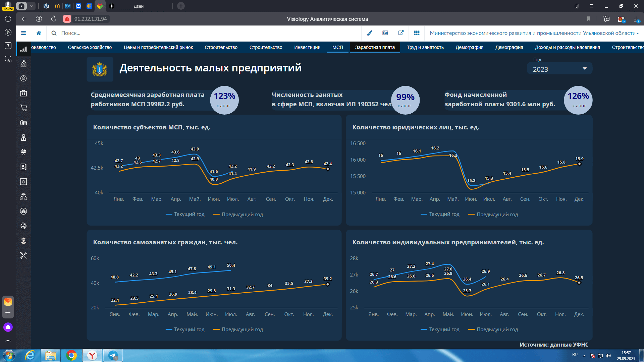This screenshot has width=644, height=362.
Task: Open the Year 2023 dropdown
Action: pos(559,69)
